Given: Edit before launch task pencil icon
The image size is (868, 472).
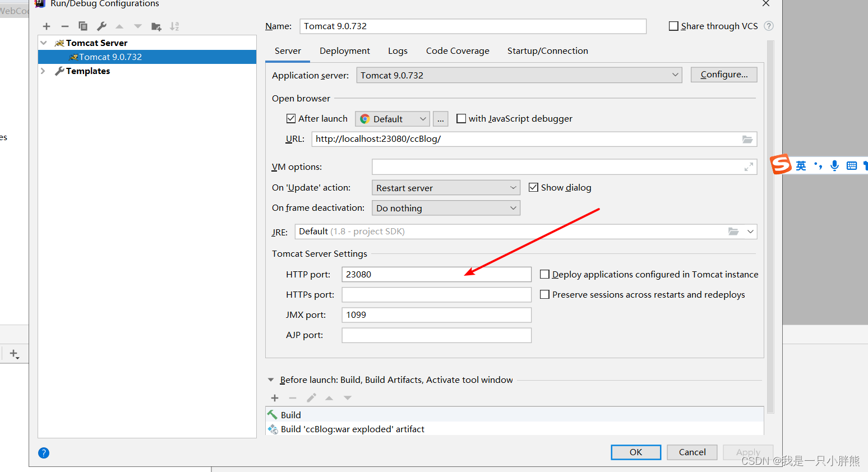Looking at the screenshot, I should (311, 398).
